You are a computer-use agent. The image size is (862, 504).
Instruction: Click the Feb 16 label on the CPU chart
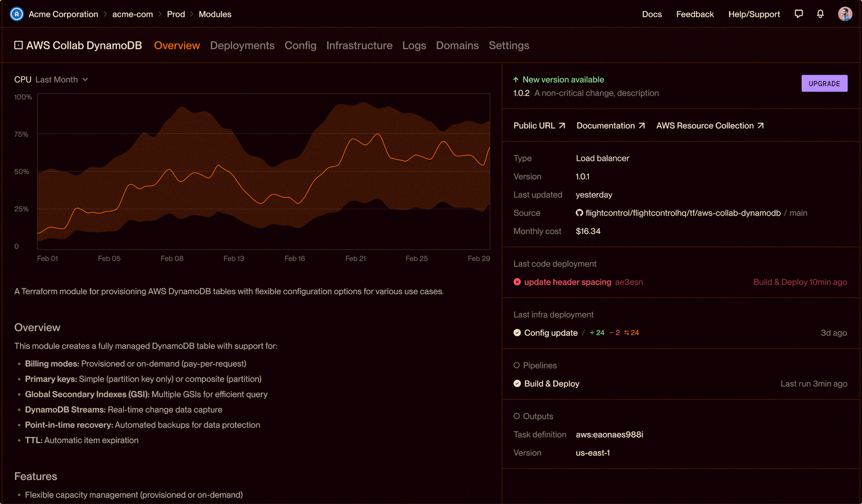pyautogui.click(x=294, y=258)
